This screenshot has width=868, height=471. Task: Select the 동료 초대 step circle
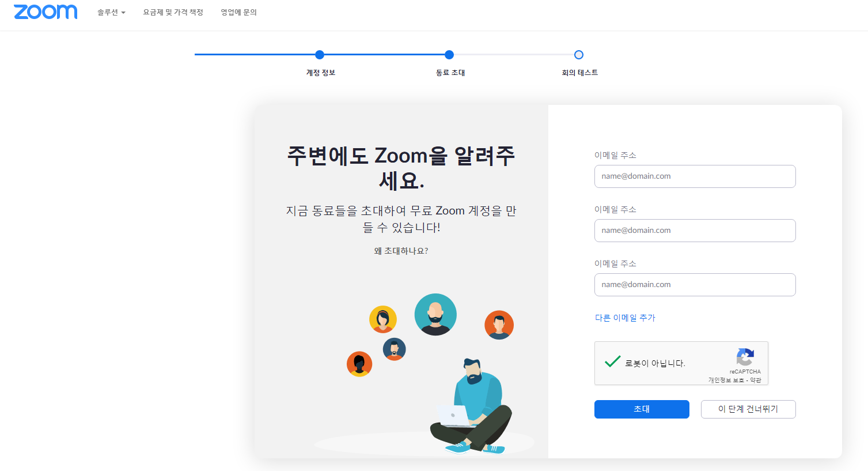click(x=449, y=55)
